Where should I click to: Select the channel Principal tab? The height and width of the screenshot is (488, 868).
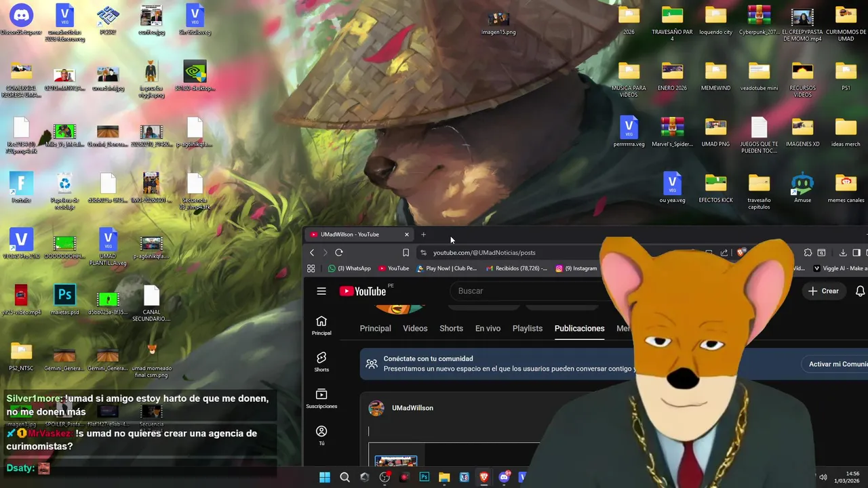pyautogui.click(x=375, y=328)
